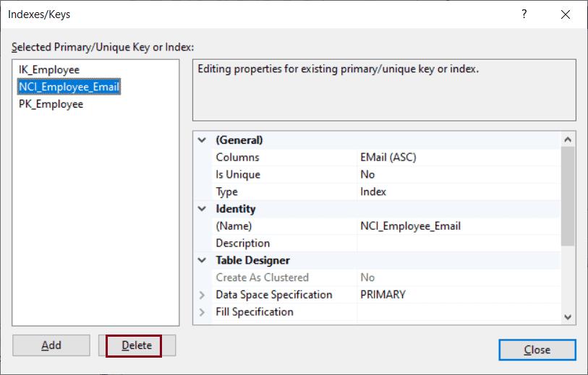The width and height of the screenshot is (588, 375).
Task: Click the Identity category header text
Action: click(x=236, y=209)
